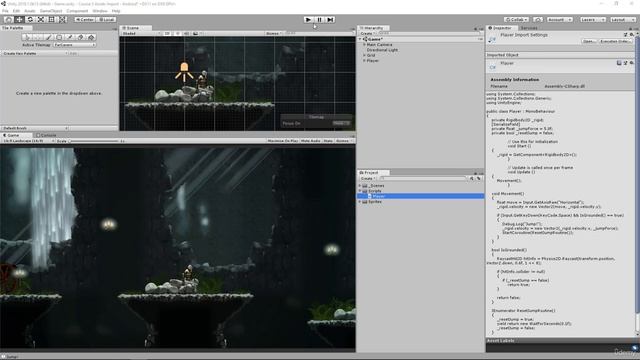Select the Move tool in the toolbar

click(x=19, y=19)
